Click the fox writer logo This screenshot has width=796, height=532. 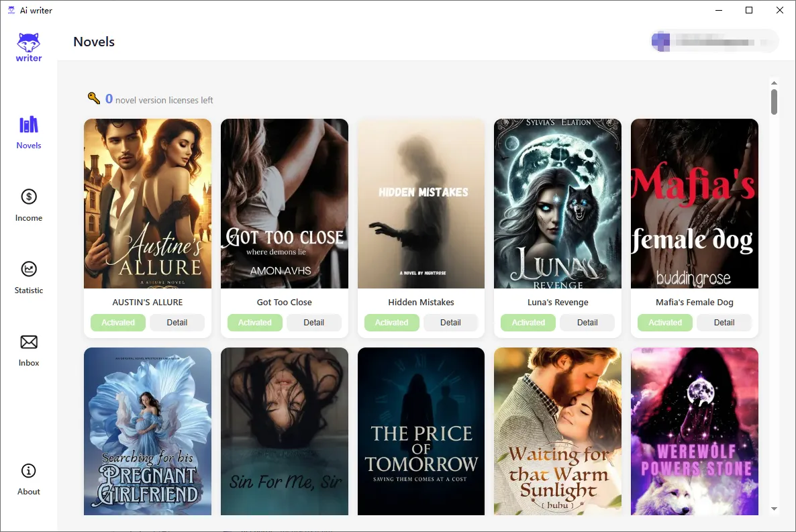29,48
